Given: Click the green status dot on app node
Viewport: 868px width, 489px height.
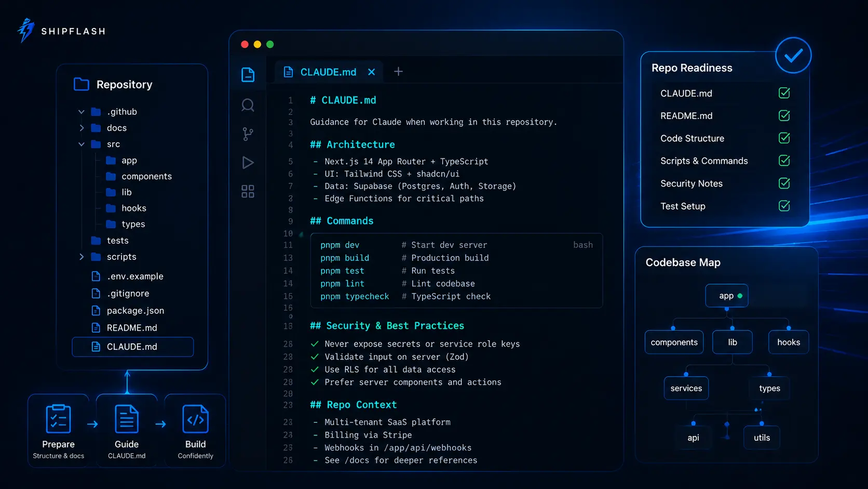Looking at the screenshot, I should 740,296.
